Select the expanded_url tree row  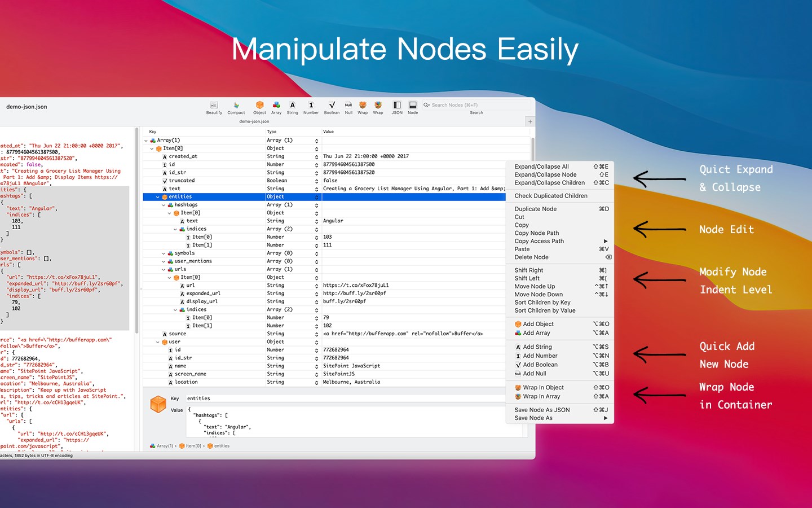pos(324,294)
